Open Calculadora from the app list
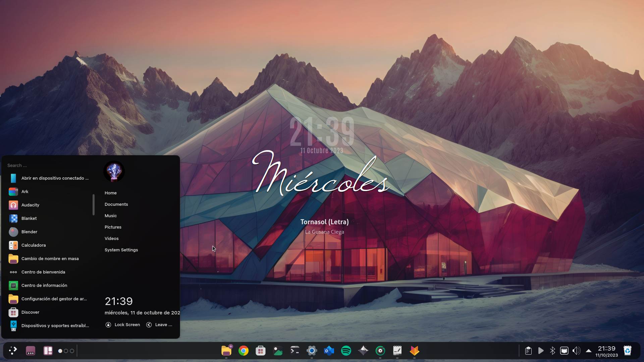Viewport: 644px width, 362px height. pos(49,245)
